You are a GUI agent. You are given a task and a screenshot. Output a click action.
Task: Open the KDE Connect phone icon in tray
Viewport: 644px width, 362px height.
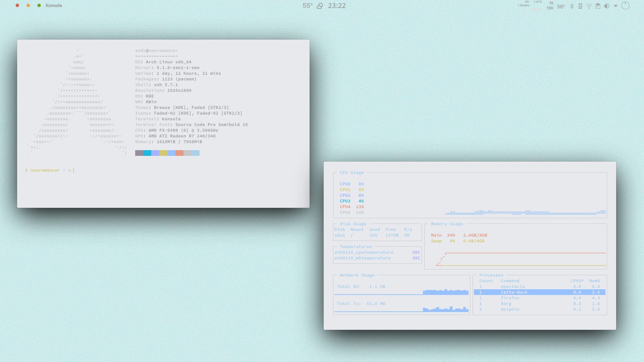(x=580, y=6)
